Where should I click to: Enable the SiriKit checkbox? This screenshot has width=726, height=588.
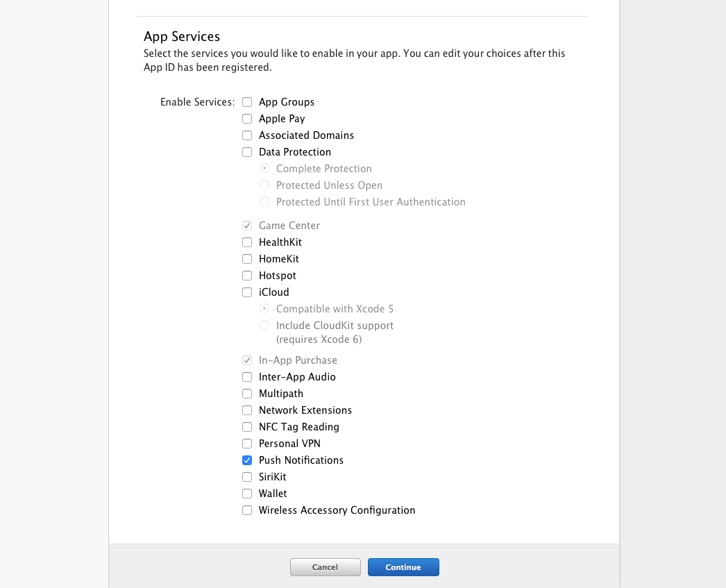(x=247, y=477)
